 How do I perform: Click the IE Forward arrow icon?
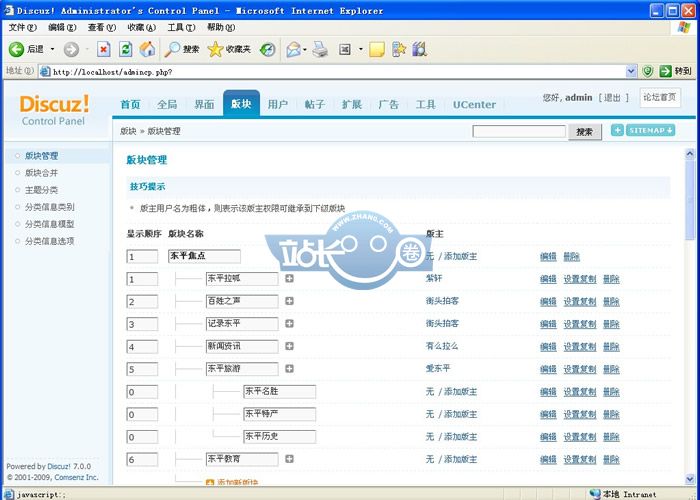tap(71, 49)
